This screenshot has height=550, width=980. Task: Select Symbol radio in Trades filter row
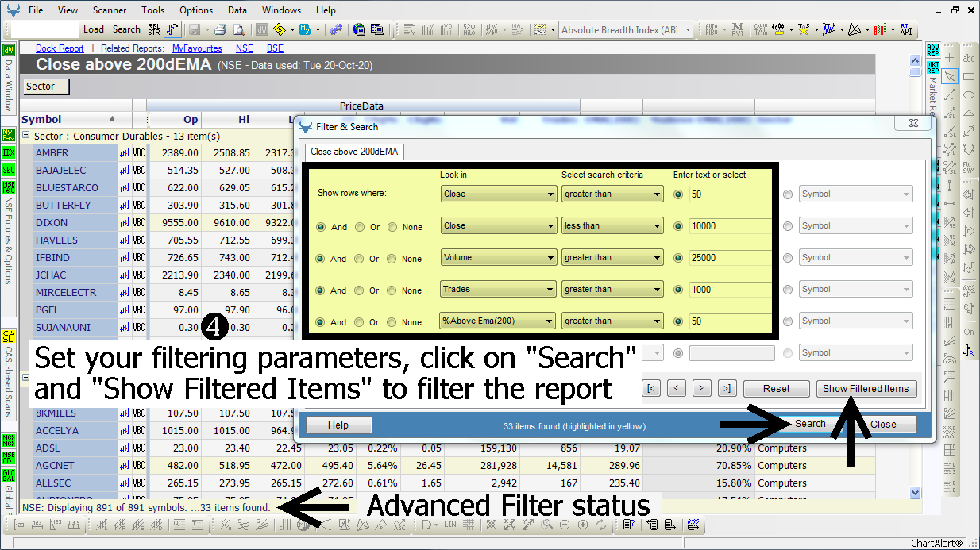click(x=788, y=290)
